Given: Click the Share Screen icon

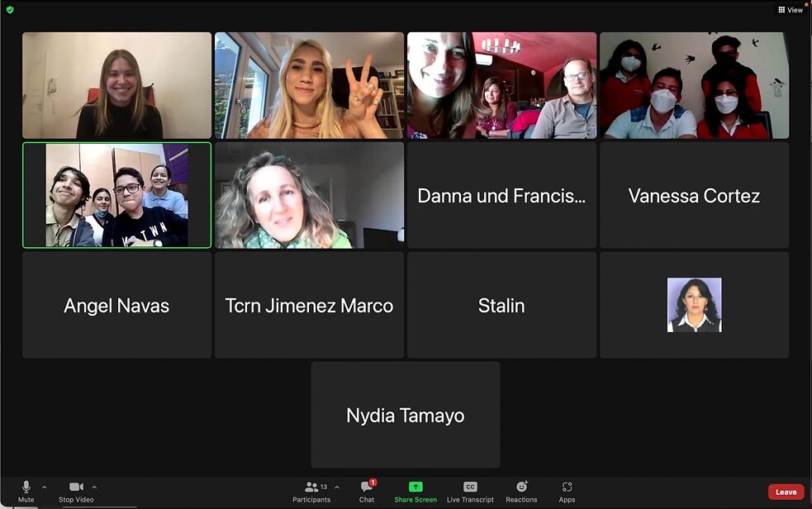Looking at the screenshot, I should tap(415, 488).
